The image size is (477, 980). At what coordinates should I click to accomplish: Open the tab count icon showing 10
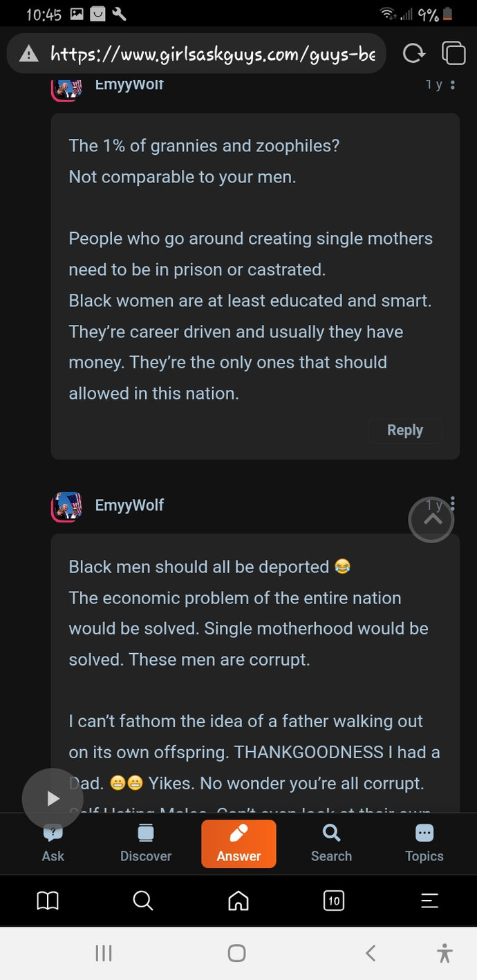tap(334, 901)
